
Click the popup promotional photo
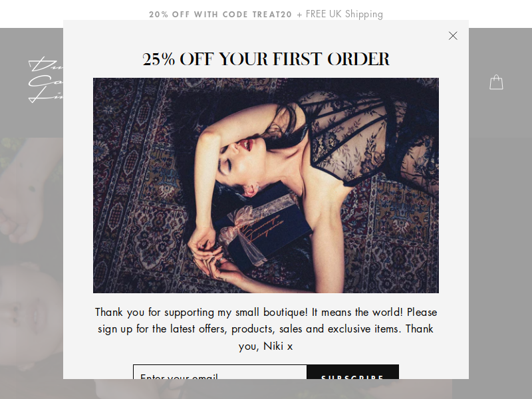pos(266,186)
